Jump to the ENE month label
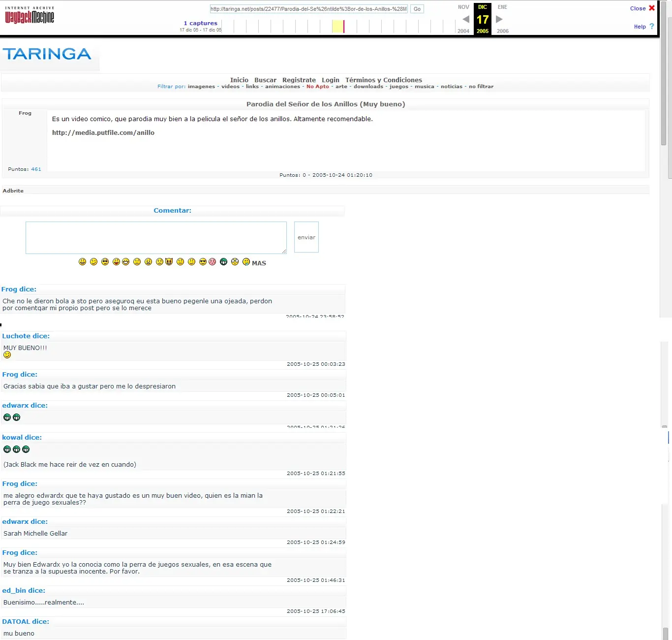Viewport: 672px width, 640px height. [502, 7]
